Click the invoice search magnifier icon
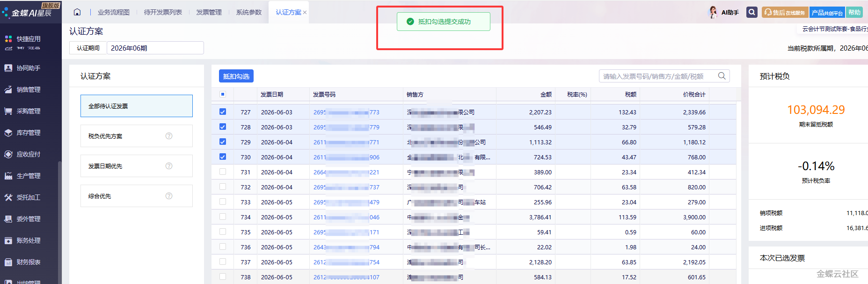Image resolution: width=868 pixels, height=284 pixels. [722, 76]
